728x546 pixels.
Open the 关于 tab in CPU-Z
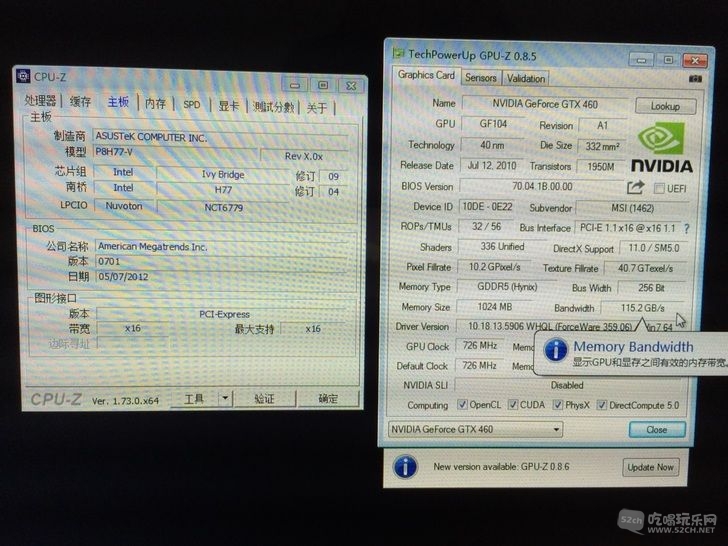point(317,108)
